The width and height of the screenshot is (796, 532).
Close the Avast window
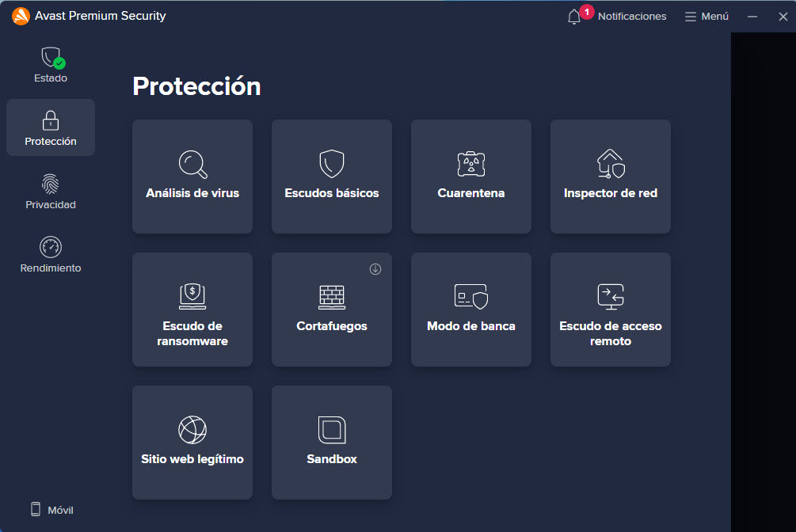coord(783,17)
